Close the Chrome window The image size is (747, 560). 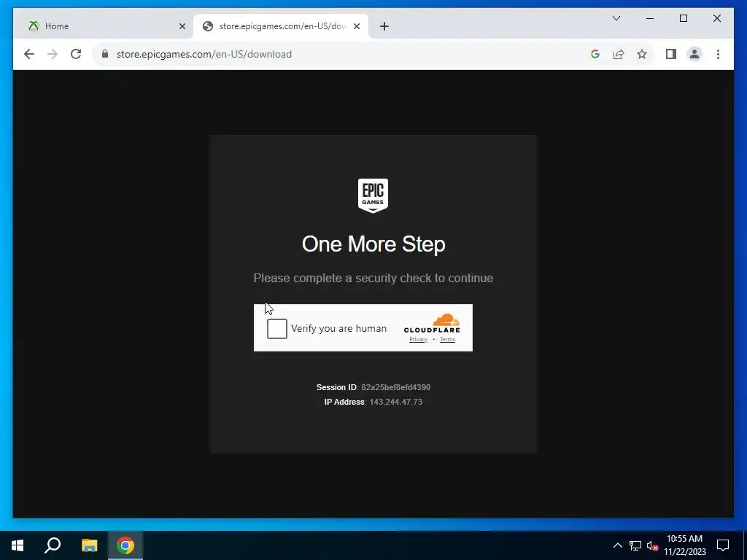click(x=717, y=18)
